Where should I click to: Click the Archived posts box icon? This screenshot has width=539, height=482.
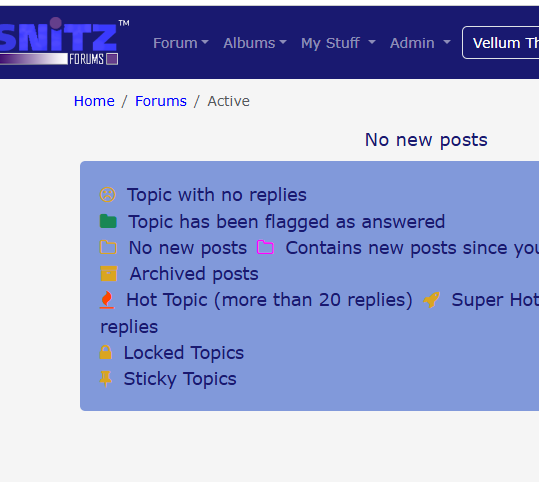point(109,274)
